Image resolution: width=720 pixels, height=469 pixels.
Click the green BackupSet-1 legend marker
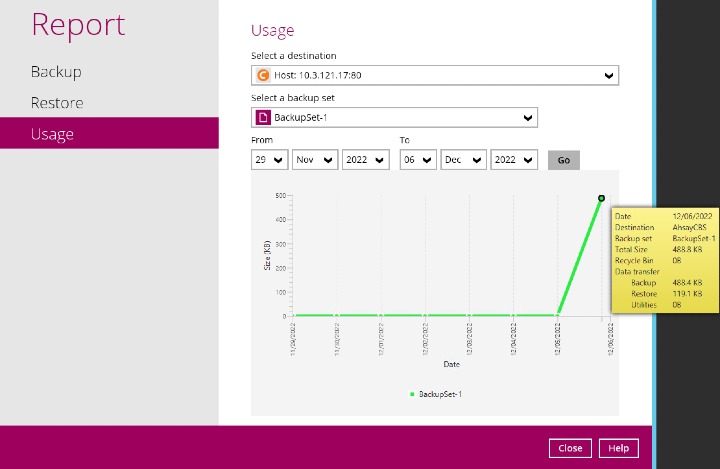point(412,395)
